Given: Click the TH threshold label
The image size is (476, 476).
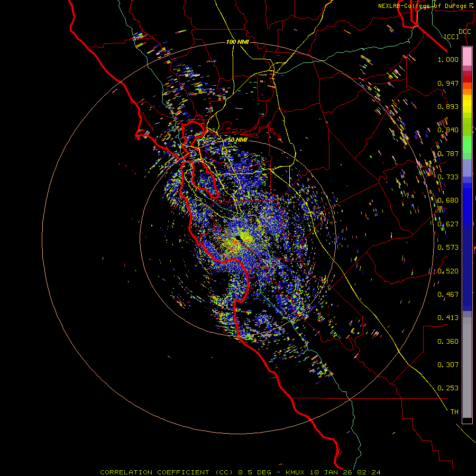Looking at the screenshot, I should 454,412.
